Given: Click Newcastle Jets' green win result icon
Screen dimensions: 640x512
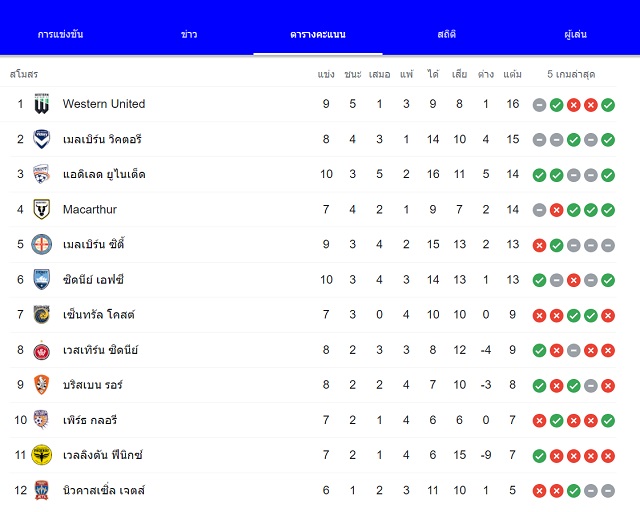Looking at the screenshot, I should [573, 491].
